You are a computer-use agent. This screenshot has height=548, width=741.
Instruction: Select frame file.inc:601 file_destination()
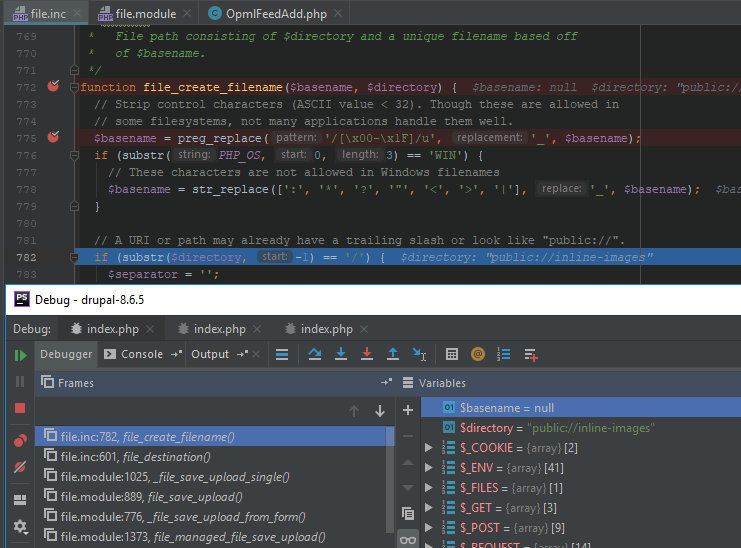pos(211,456)
